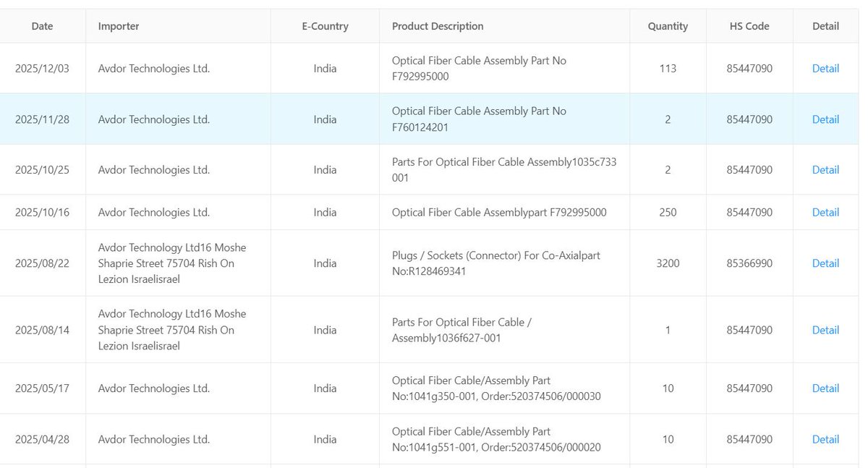Click description with Order:520374506/000030
Viewport: 868px width, 468px height.
496,388
